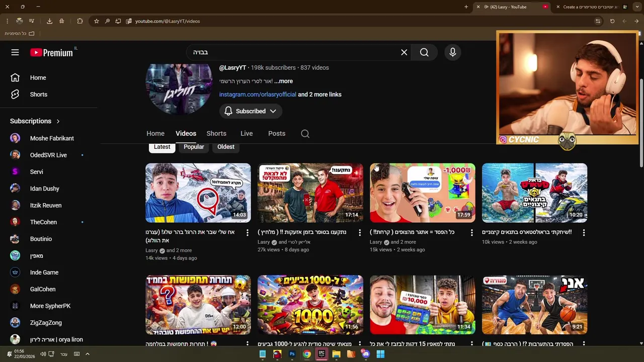Viewport: 644px width, 362px height.
Task: Select the Latest sort chip
Action: pyautogui.click(x=162, y=147)
